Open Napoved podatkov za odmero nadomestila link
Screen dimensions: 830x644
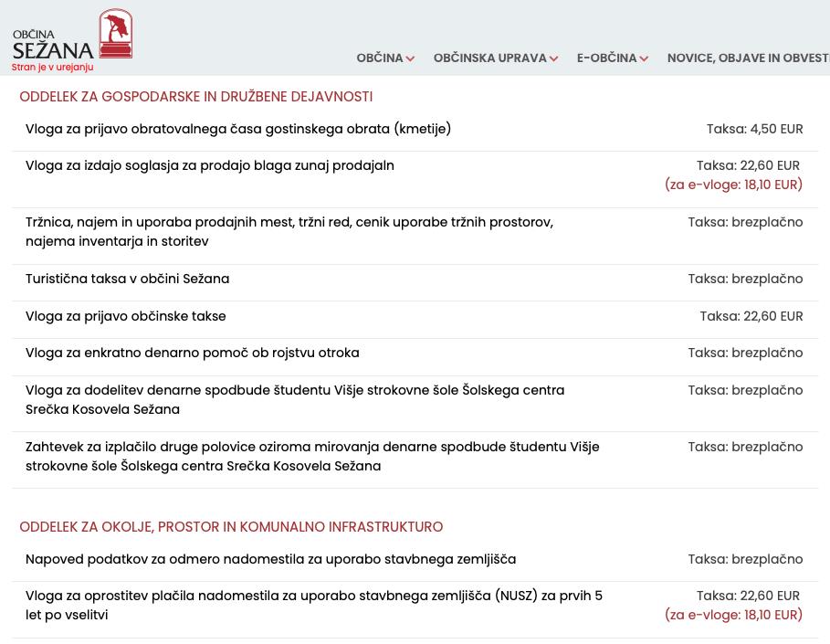coord(270,559)
